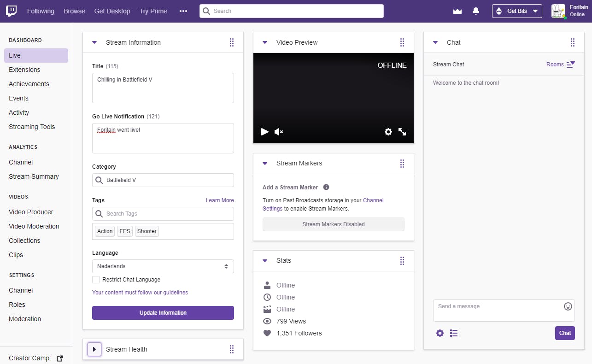The image size is (592, 364).
Task: Click the Update Information button
Action: pos(163,313)
